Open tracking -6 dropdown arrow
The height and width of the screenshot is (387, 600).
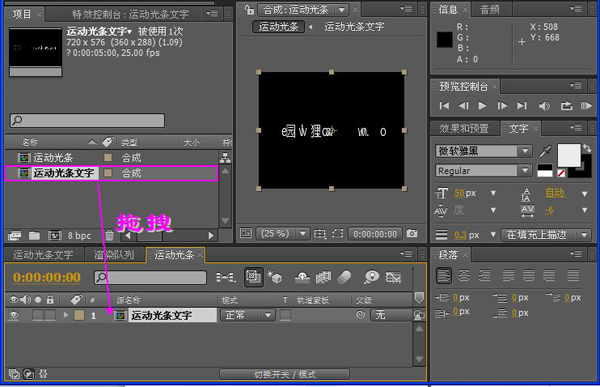[584, 210]
